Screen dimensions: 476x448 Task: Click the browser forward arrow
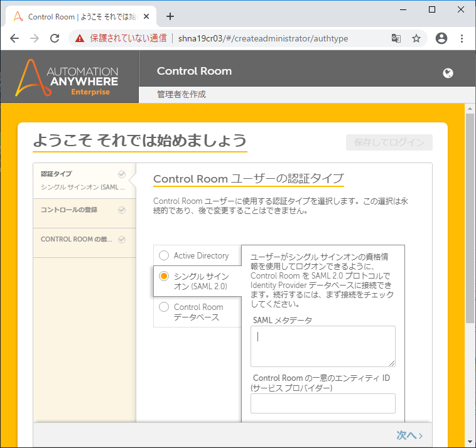click(35, 38)
